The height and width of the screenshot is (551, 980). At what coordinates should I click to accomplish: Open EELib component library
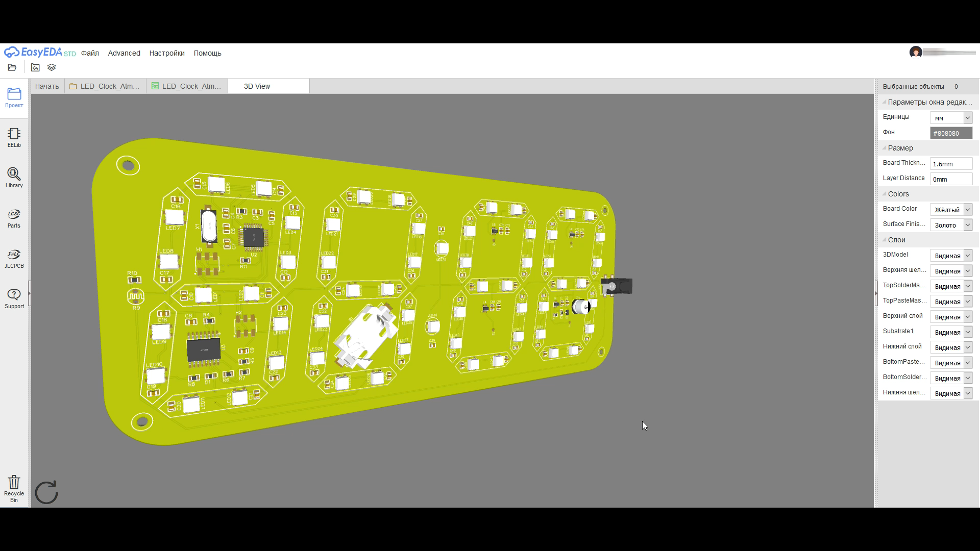click(x=14, y=137)
